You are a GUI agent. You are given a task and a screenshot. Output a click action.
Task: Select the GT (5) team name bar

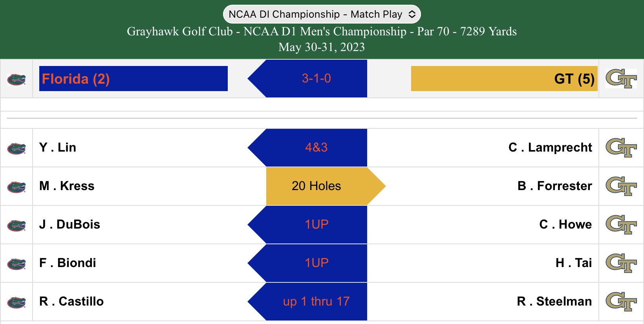coord(504,79)
